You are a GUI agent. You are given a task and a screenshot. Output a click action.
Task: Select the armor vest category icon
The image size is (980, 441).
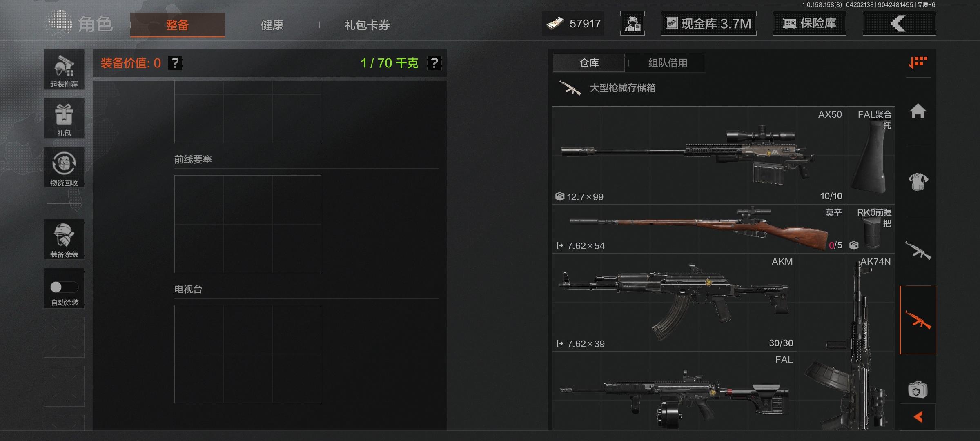[918, 181]
